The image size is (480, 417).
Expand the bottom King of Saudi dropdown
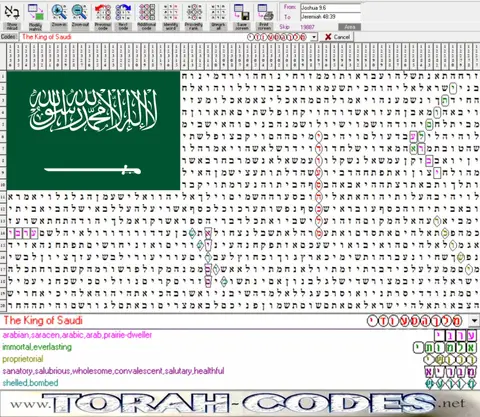pos(474,321)
